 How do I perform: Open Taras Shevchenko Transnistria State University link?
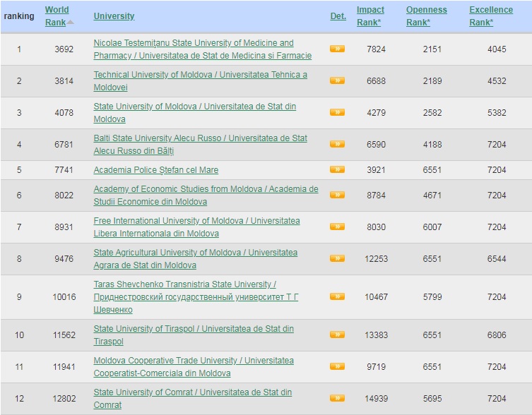(196, 297)
